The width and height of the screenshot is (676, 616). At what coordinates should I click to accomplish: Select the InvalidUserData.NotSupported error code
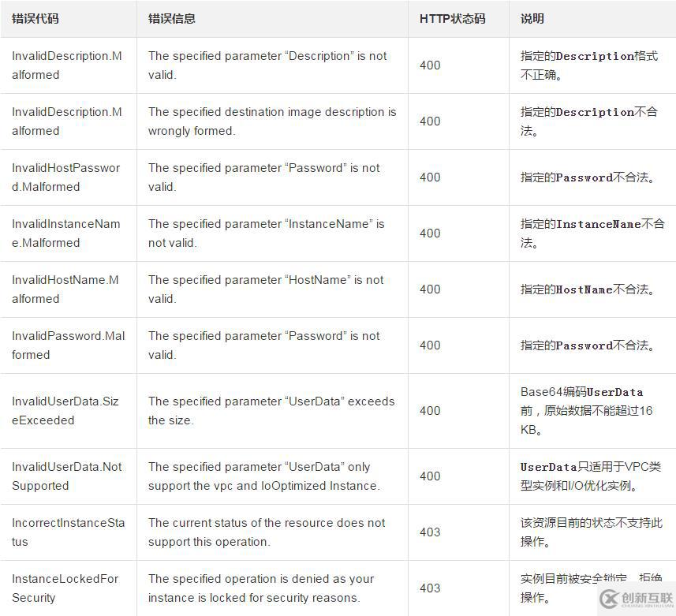(67, 476)
